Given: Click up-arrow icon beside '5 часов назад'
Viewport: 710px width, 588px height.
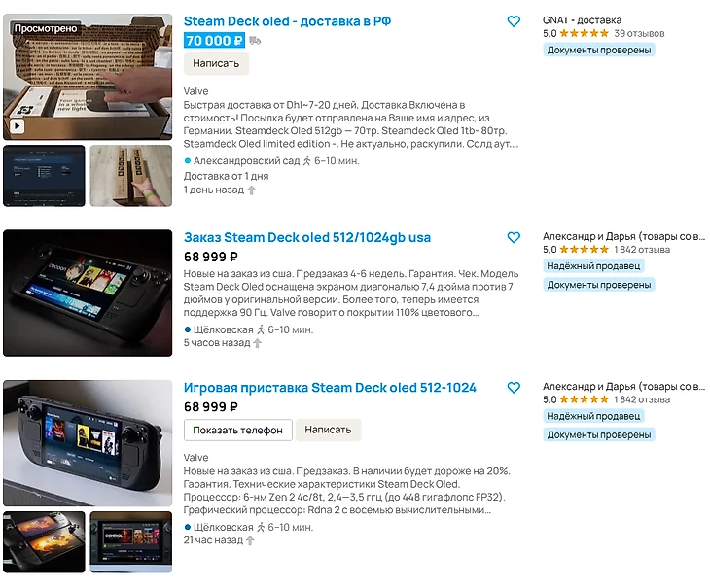Looking at the screenshot, I should [257, 343].
